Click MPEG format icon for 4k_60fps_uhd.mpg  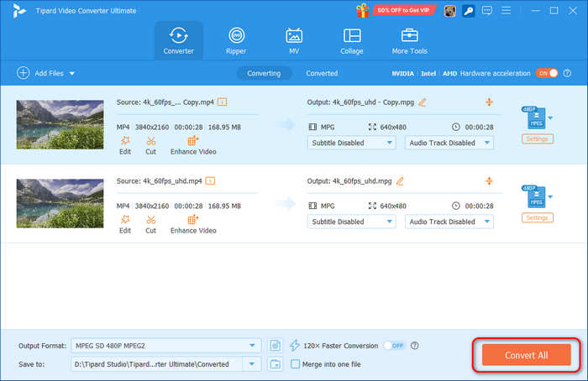coord(535,196)
